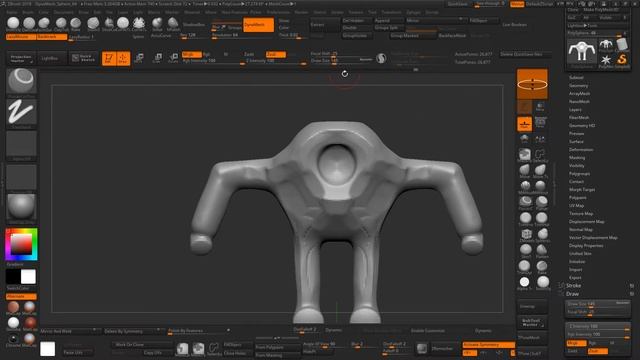Expand the Polygroups sub-palette
This screenshot has width=640, height=360.
(580, 174)
